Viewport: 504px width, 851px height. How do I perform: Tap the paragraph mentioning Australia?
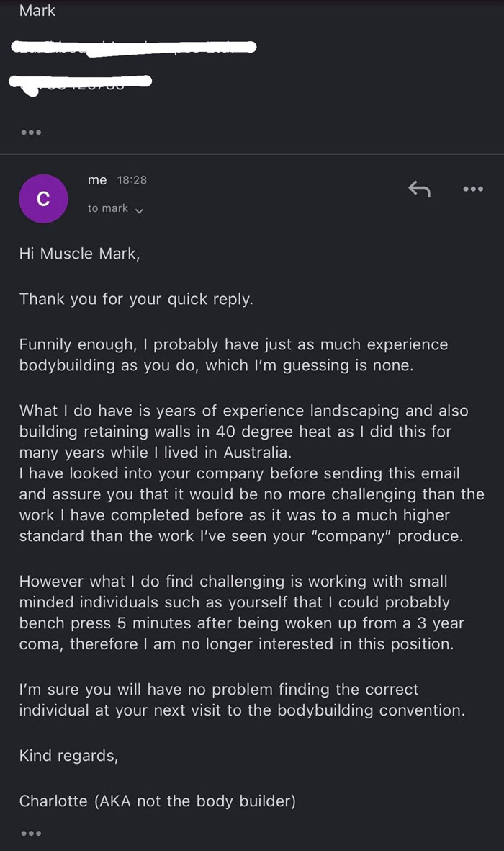coord(245,431)
